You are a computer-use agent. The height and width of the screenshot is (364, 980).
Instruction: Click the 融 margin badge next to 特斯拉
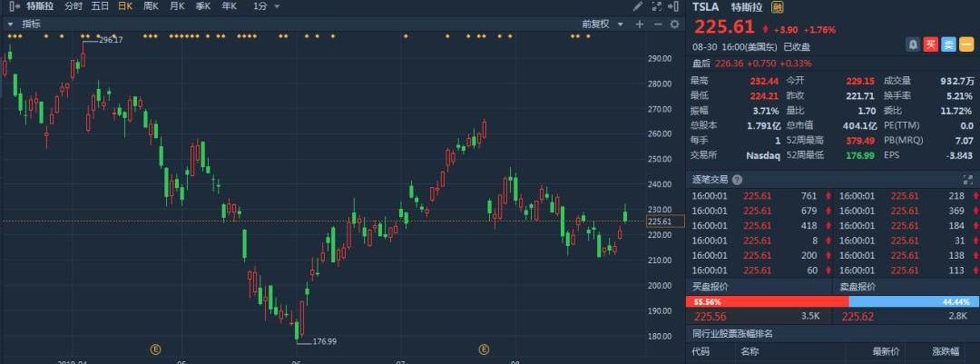pos(778,7)
